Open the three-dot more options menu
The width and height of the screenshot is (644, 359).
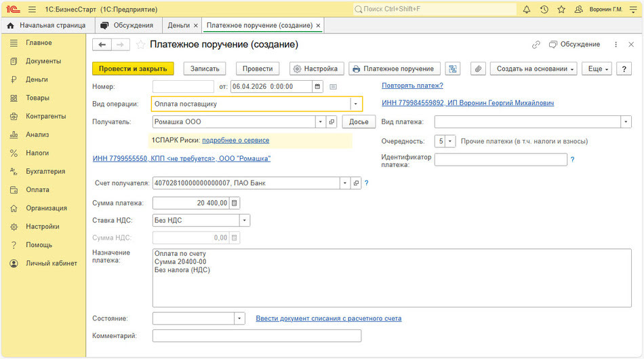tap(616, 44)
